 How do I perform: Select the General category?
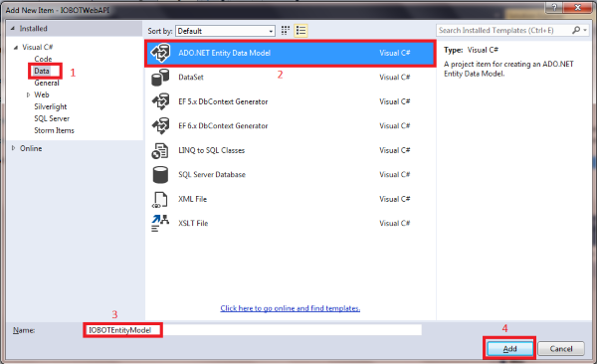[x=47, y=83]
